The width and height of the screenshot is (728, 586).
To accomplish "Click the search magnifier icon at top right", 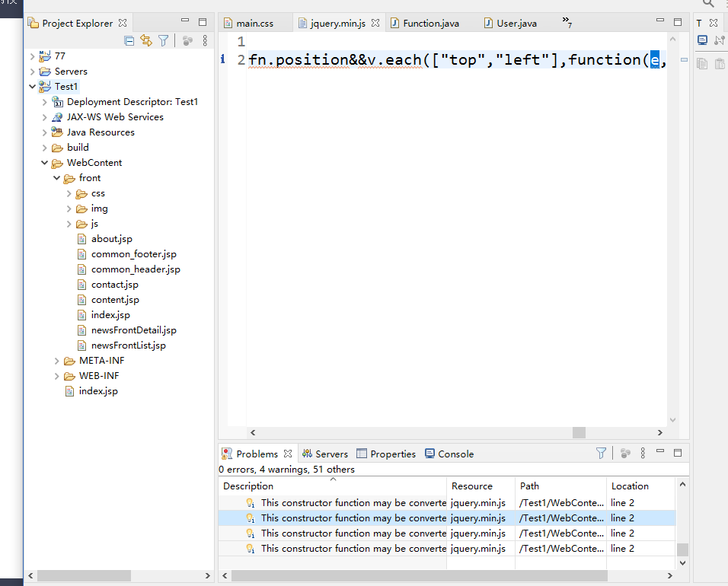I will [x=708, y=4].
